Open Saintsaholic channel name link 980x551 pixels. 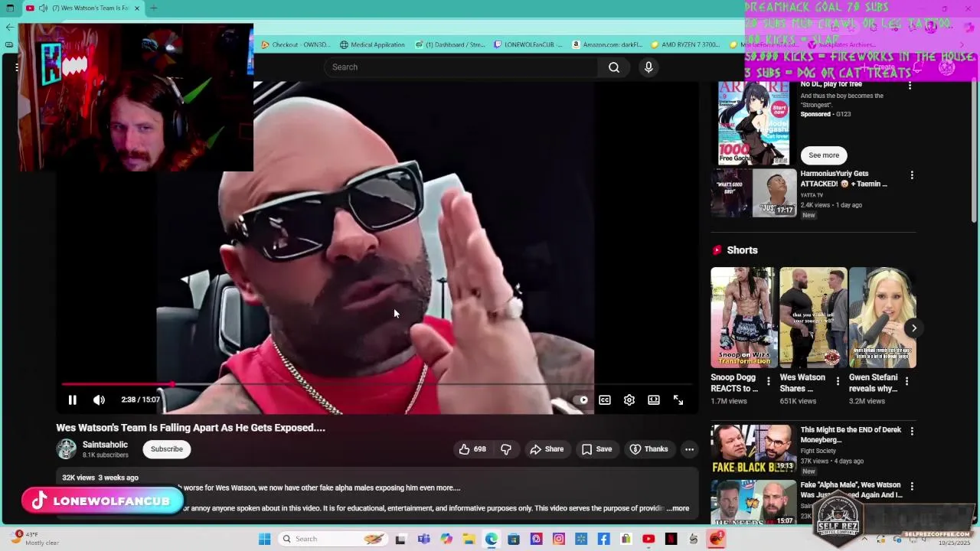(105, 445)
